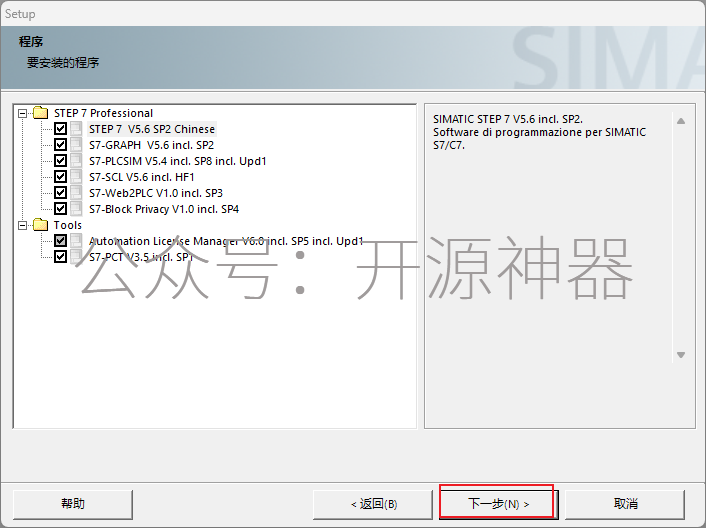
Task: Collapse the Tools tree node
Action: click(22, 225)
